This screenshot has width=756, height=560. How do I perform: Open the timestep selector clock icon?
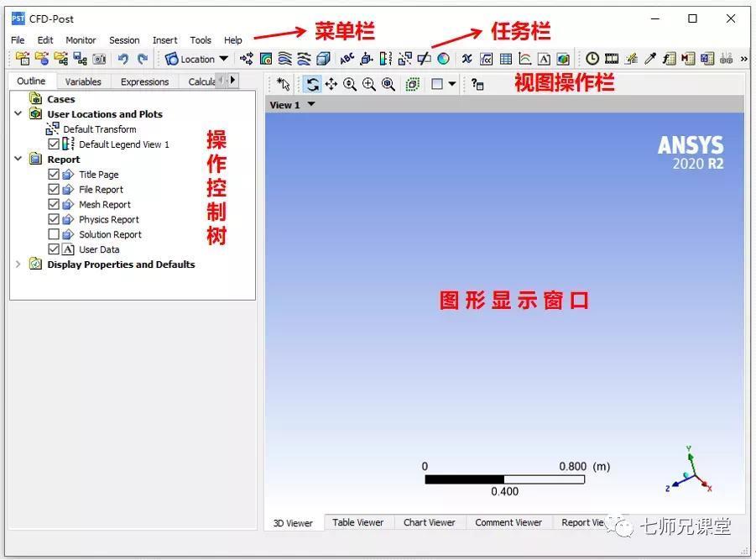tap(592, 59)
